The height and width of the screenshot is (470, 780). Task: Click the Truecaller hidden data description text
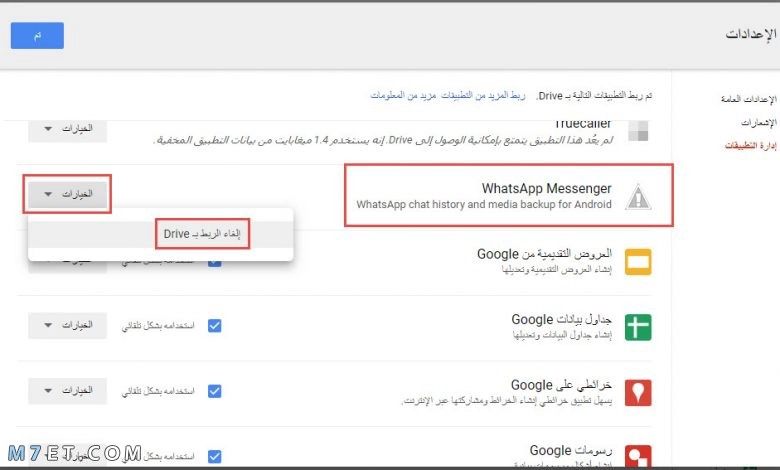tap(383, 141)
